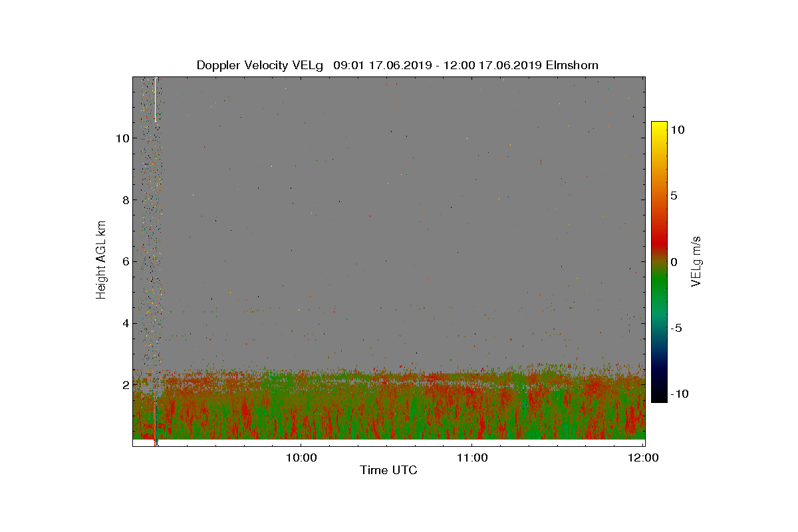798x532 pixels.
Task: Click the height tick label 10
Action: 121,138
